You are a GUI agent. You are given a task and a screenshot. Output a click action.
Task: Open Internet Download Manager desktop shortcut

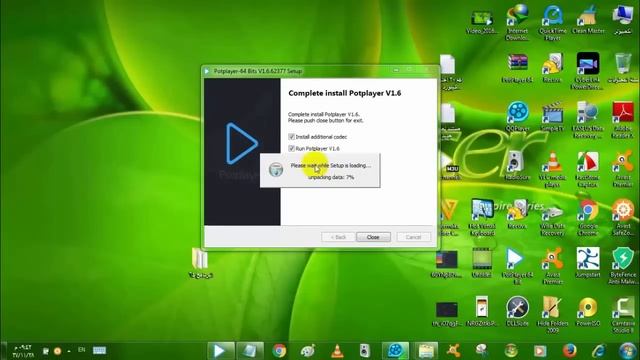pyautogui.click(x=517, y=22)
